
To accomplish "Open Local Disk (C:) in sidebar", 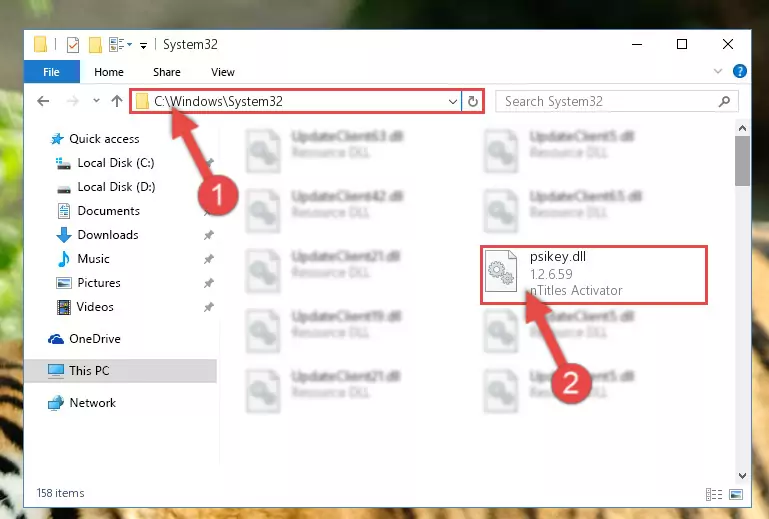I will [105, 163].
